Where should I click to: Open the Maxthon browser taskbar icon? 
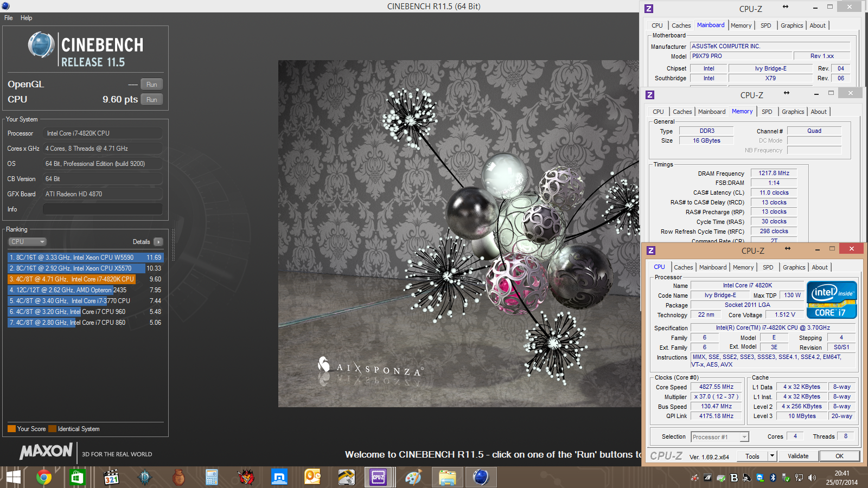tap(279, 477)
